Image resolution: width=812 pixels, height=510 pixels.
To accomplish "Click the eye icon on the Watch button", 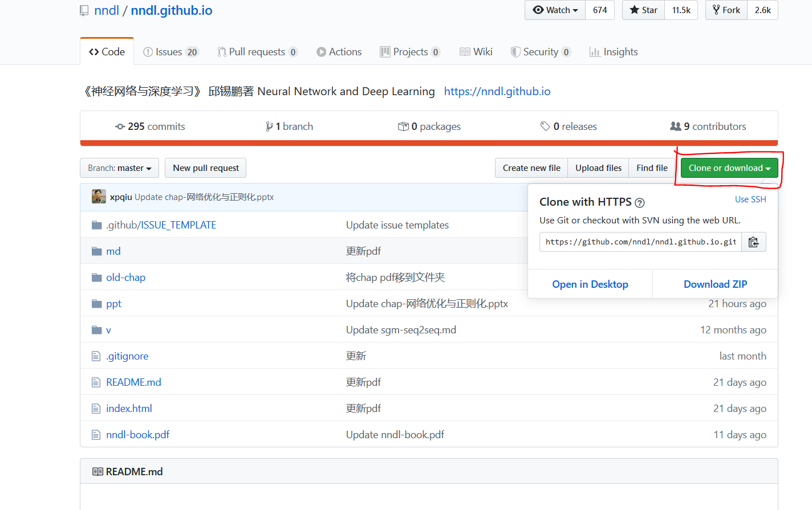I will click(x=538, y=10).
